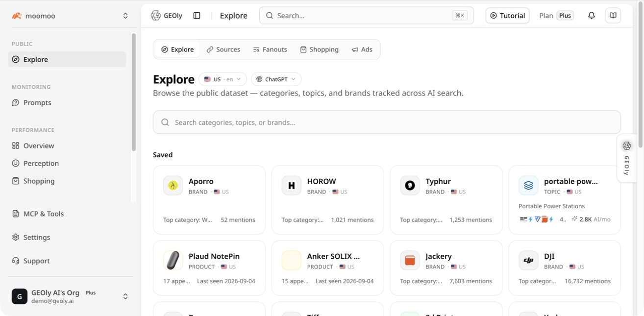Click the 7,603 mentions value
This screenshot has height=316, width=644.
[x=471, y=281]
